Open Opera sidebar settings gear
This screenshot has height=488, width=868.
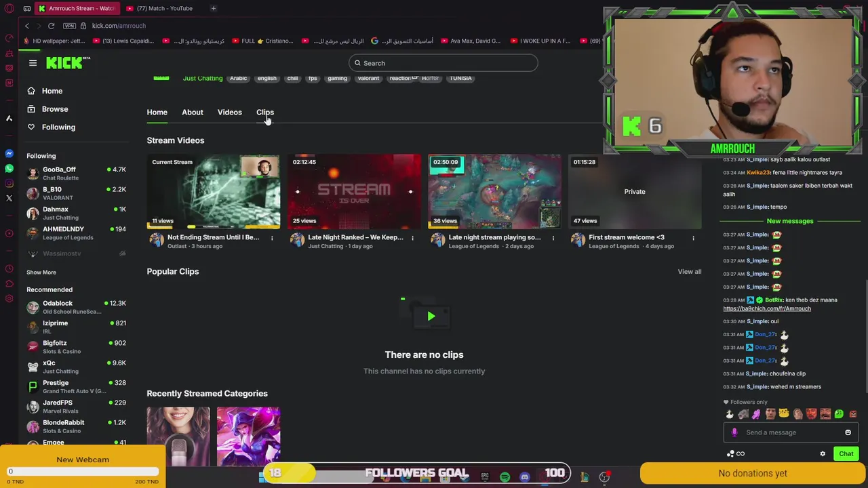point(9,299)
